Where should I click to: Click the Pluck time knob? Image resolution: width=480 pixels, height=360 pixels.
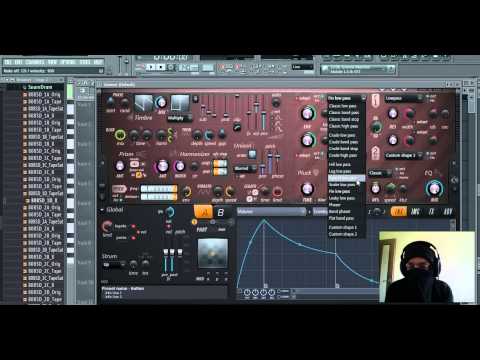(x=307, y=189)
